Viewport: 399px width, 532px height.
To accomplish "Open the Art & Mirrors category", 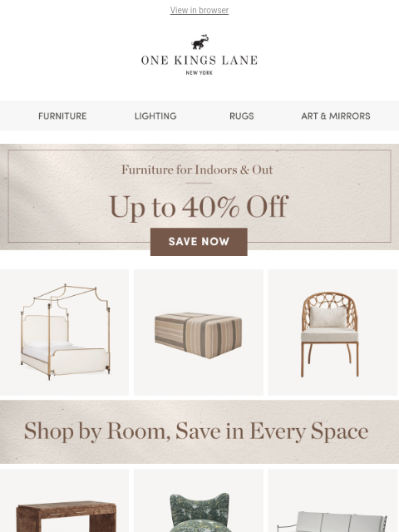I will click(x=336, y=116).
